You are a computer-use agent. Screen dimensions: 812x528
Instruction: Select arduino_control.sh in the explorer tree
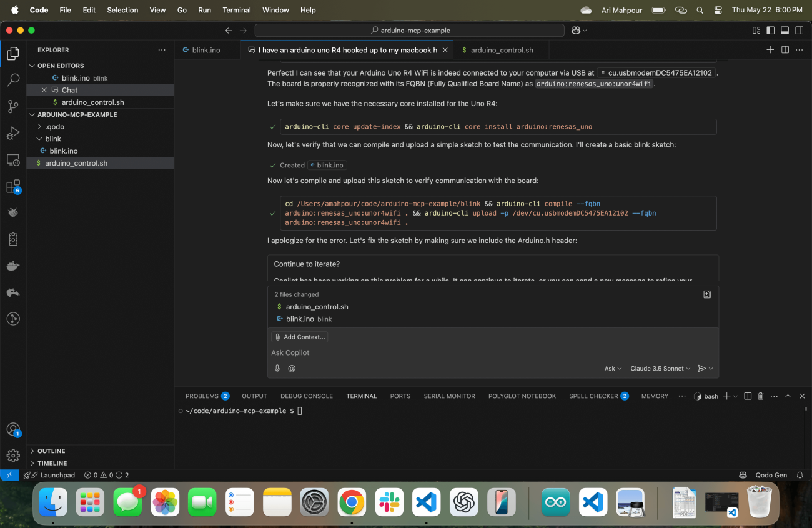click(x=101, y=163)
